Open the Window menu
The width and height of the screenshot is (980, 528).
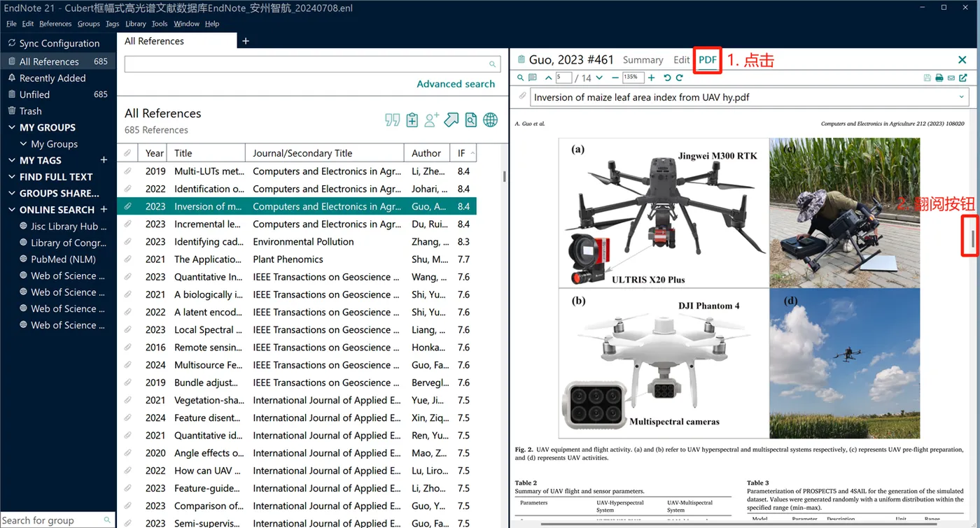pyautogui.click(x=186, y=24)
